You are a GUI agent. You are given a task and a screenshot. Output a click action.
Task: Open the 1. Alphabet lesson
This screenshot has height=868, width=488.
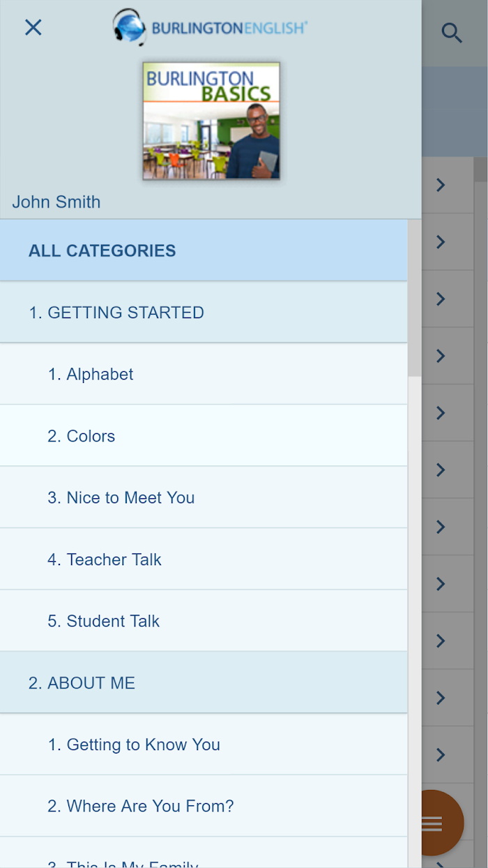(x=204, y=374)
